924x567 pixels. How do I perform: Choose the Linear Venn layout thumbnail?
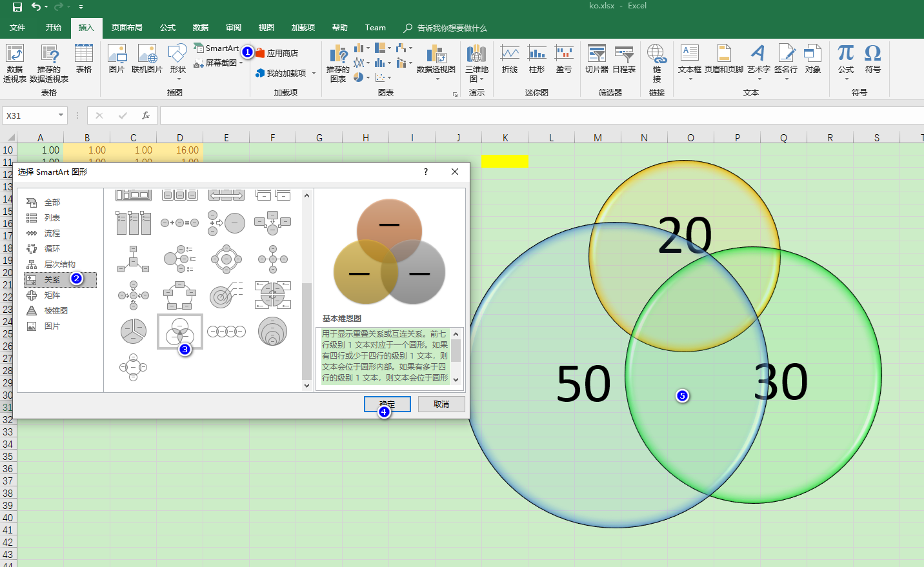pos(226,332)
